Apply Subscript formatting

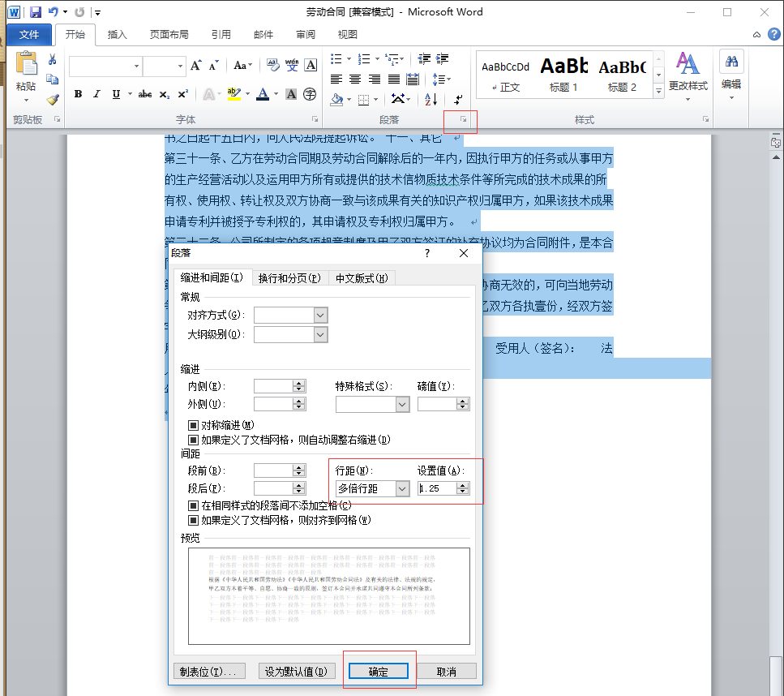pyautogui.click(x=165, y=94)
